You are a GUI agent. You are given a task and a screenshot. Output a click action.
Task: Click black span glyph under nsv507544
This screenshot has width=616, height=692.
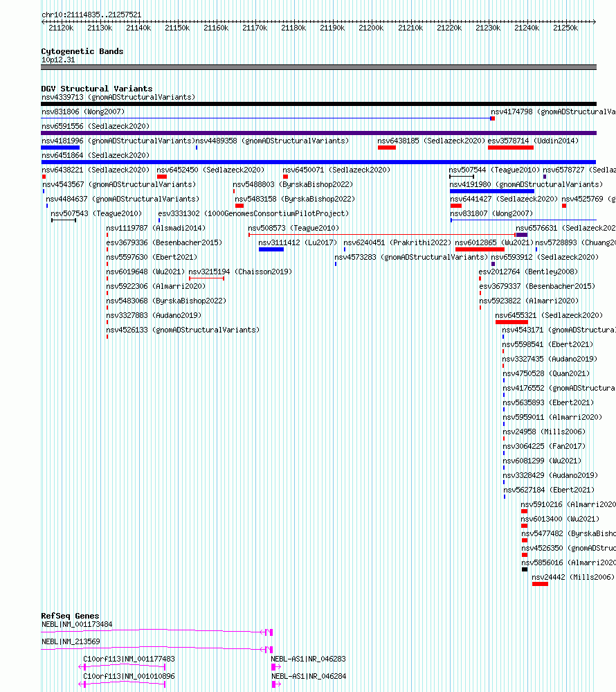[x=462, y=177]
